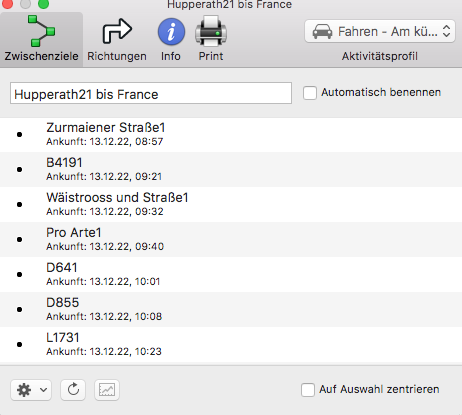Show the elevation graph icon

click(x=107, y=390)
